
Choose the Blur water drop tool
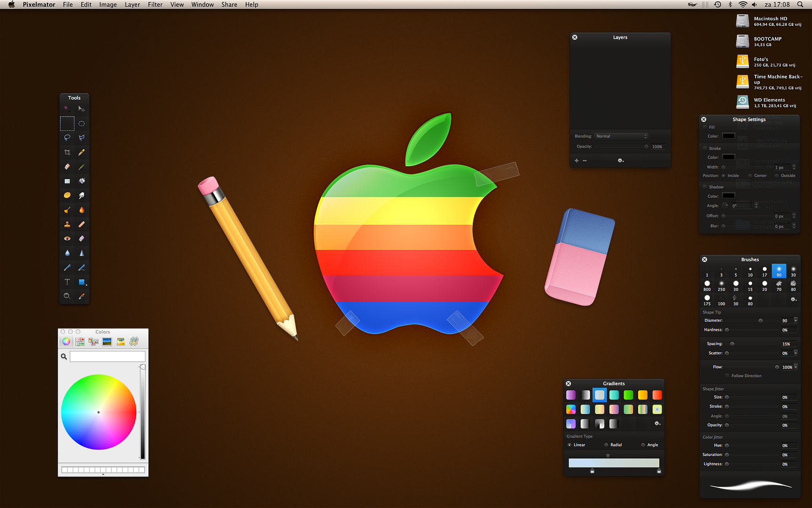tap(67, 253)
